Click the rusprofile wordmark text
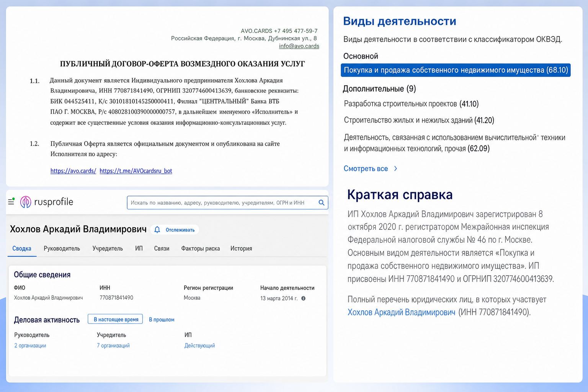The width and height of the screenshot is (588, 392). click(x=54, y=202)
